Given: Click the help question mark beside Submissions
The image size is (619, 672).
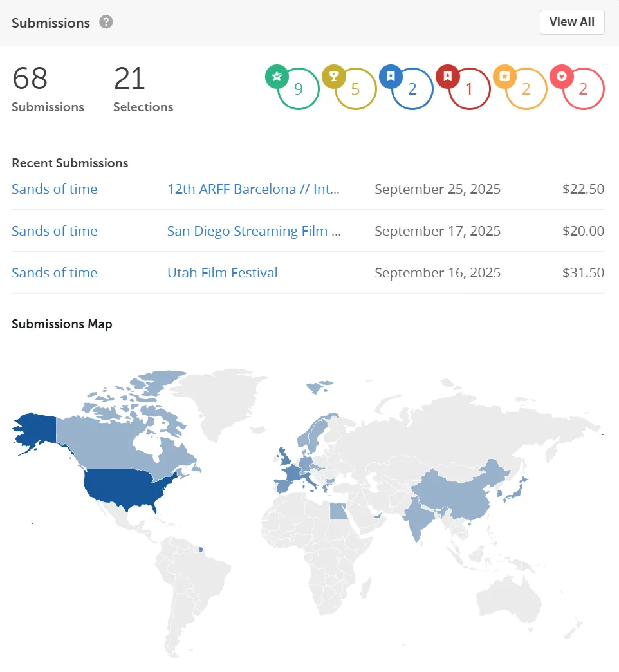Looking at the screenshot, I should pyautogui.click(x=106, y=22).
